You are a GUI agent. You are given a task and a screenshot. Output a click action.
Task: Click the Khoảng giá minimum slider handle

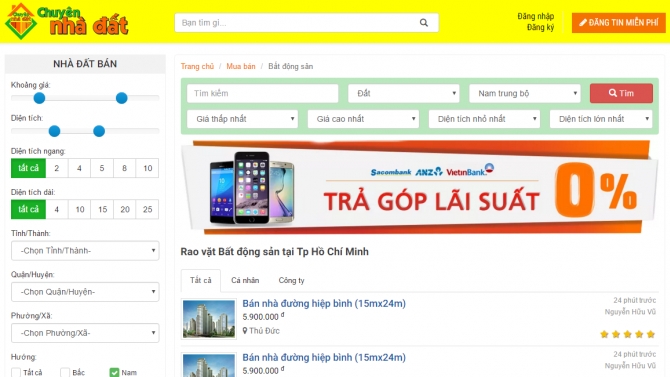click(x=39, y=98)
